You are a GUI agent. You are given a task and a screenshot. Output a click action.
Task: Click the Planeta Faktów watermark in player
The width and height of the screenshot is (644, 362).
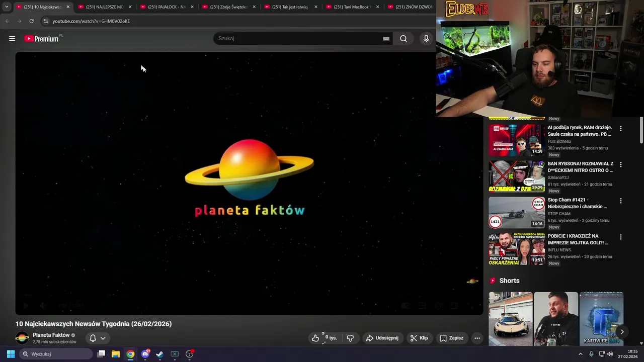[472, 281]
